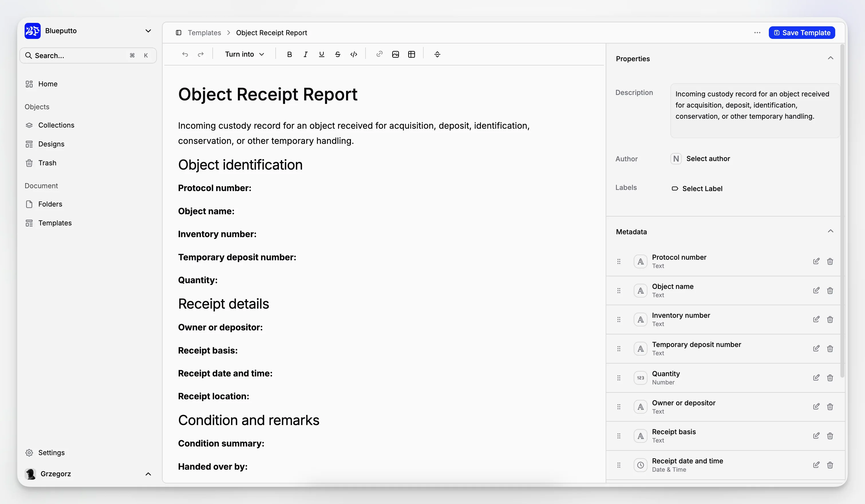Apply inline code formatting
This screenshot has width=865, height=504.
(x=354, y=54)
